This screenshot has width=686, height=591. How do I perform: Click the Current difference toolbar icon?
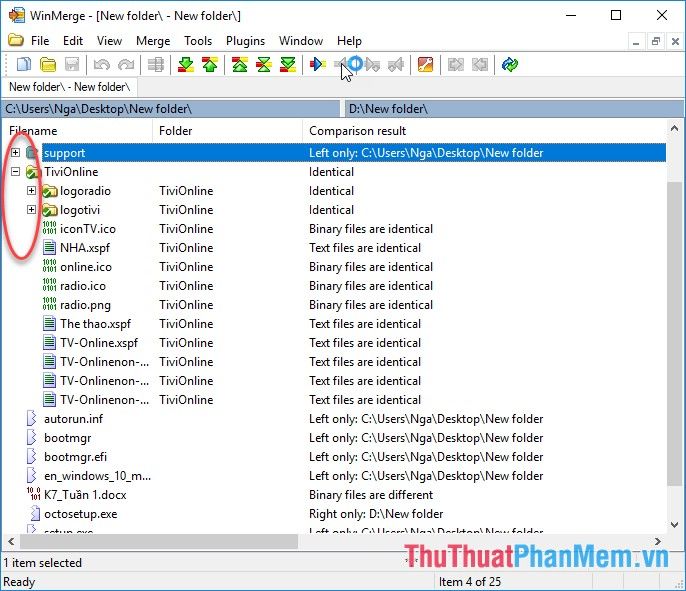(264, 65)
